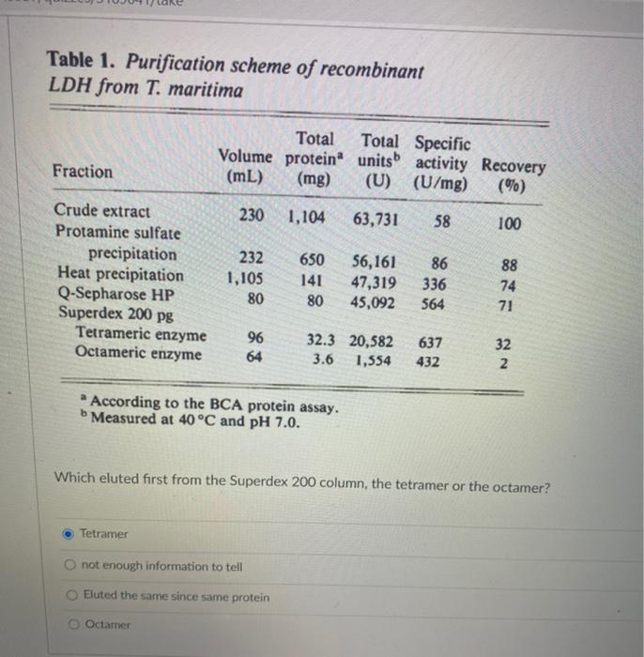
Task: Pick the Octamer radio option
Action: click(x=74, y=625)
